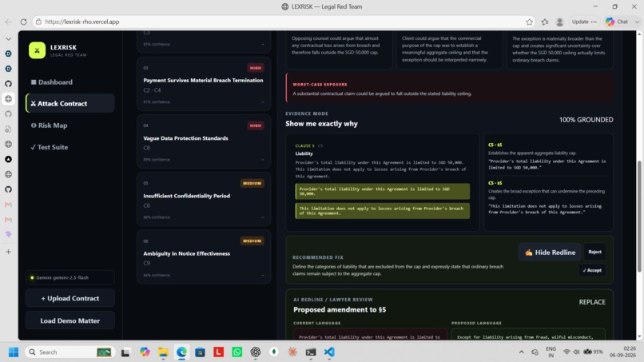This screenshot has height=362, width=644.
Task: Select the Payment Survives Material Breach Termination finding
Action: [x=204, y=84]
